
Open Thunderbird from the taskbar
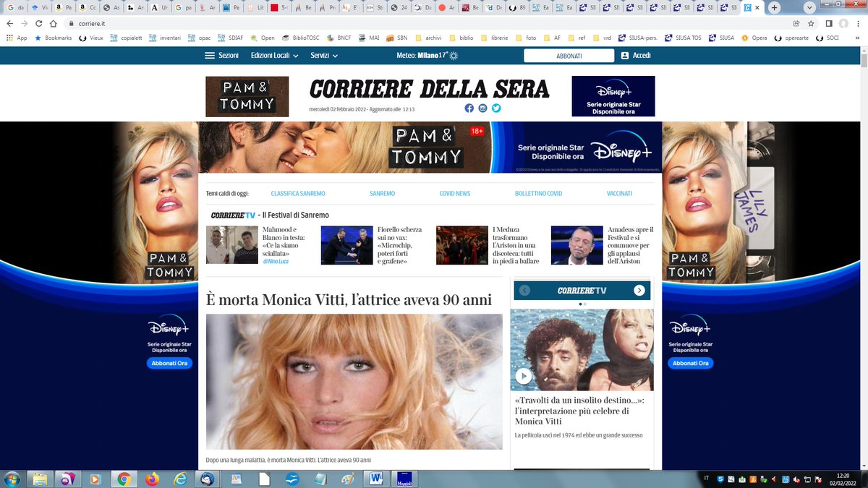[208, 479]
